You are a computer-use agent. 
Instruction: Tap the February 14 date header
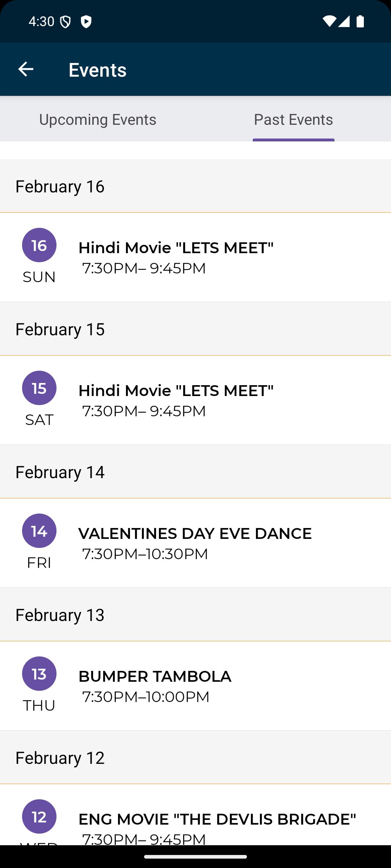click(x=195, y=472)
